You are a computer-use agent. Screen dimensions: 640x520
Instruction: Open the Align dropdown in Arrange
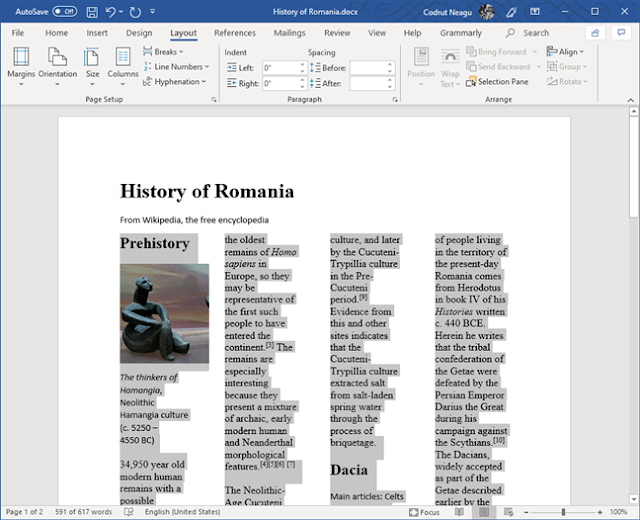(568, 52)
